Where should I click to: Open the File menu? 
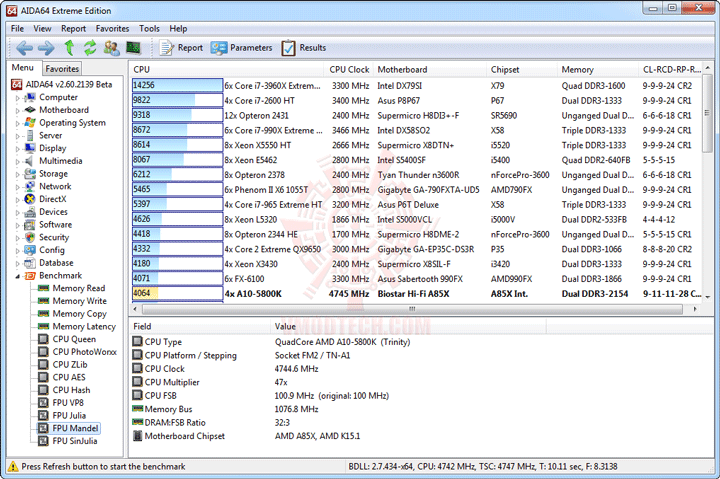point(17,28)
